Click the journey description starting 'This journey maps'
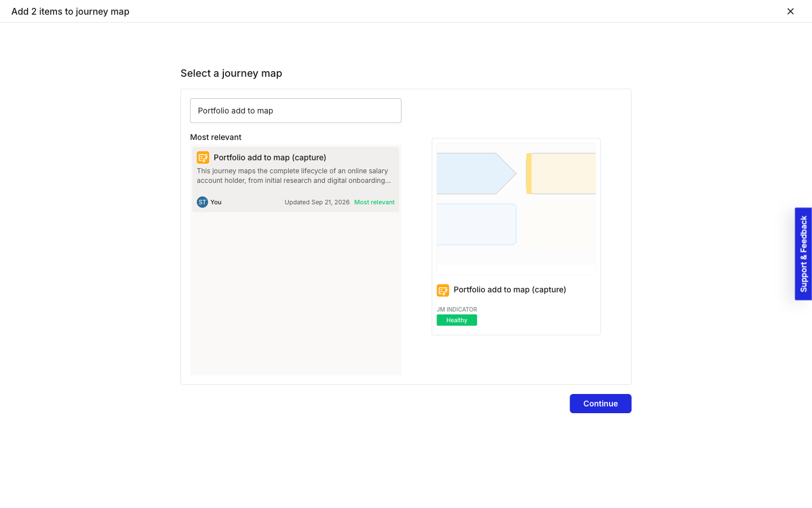The image size is (812, 508). click(294, 176)
